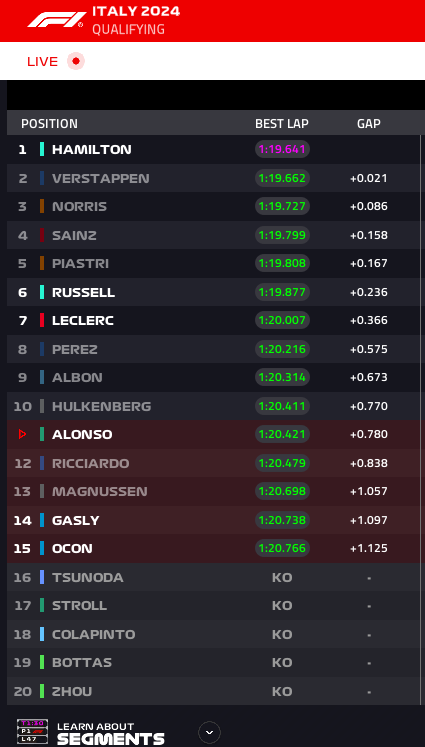425x747 pixels.
Task: Click the BEST LAP column header
Action: click(x=282, y=124)
